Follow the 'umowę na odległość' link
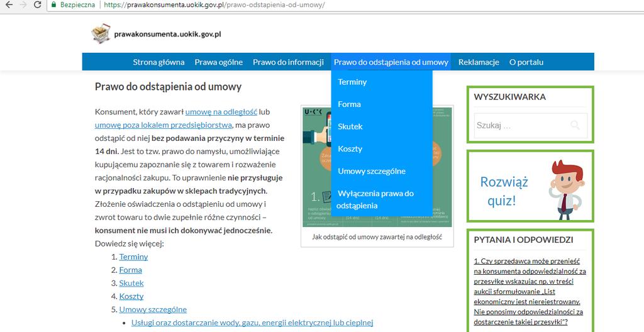 221,111
